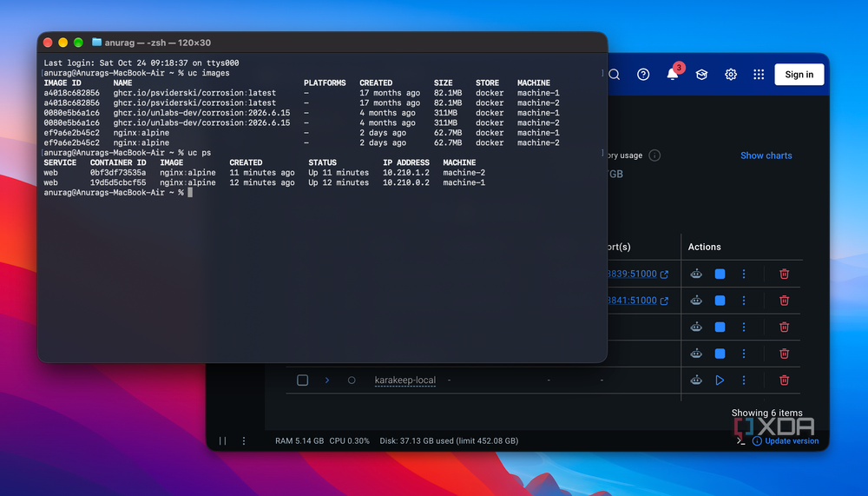Open the terminal icon in Docker status bar

(x=740, y=441)
